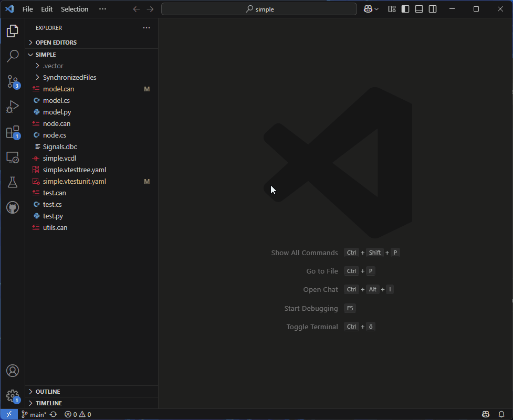Toggle the bottom Panel visibility
513x420 pixels.
pyautogui.click(x=419, y=9)
